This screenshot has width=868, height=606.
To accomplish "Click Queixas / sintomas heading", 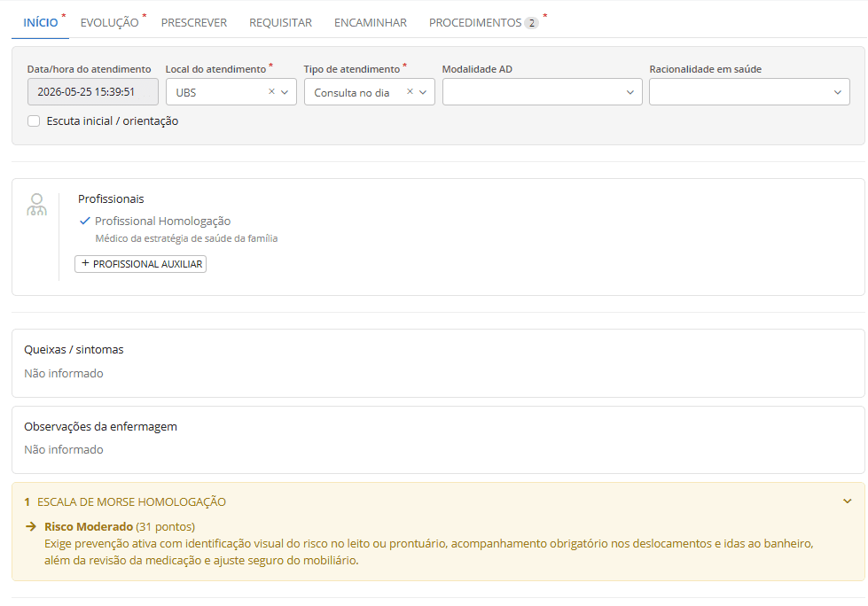I will pyautogui.click(x=74, y=349).
